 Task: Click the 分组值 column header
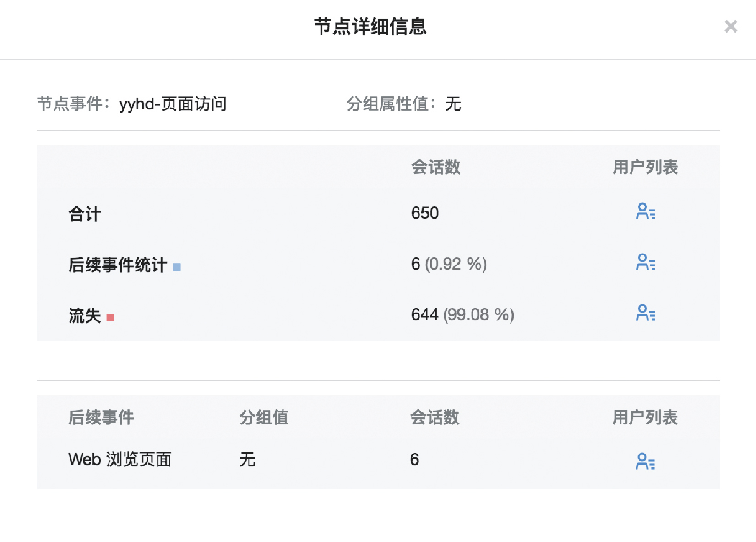tap(264, 417)
